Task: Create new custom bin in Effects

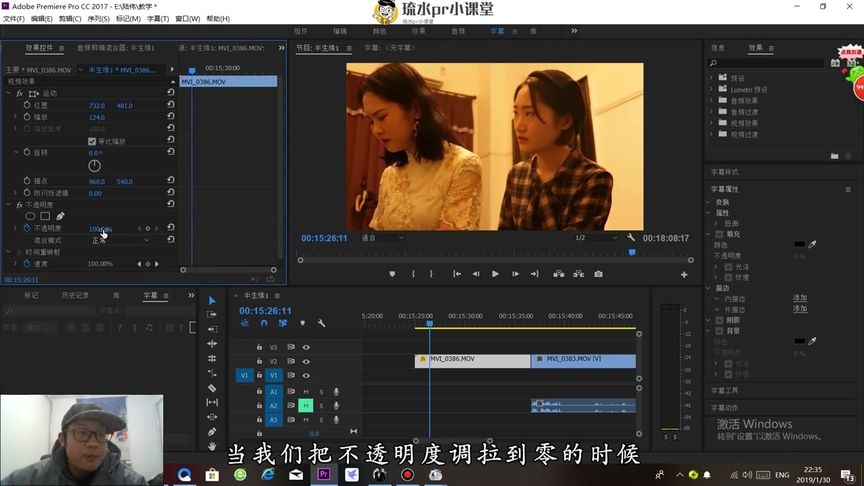Action: point(835,156)
